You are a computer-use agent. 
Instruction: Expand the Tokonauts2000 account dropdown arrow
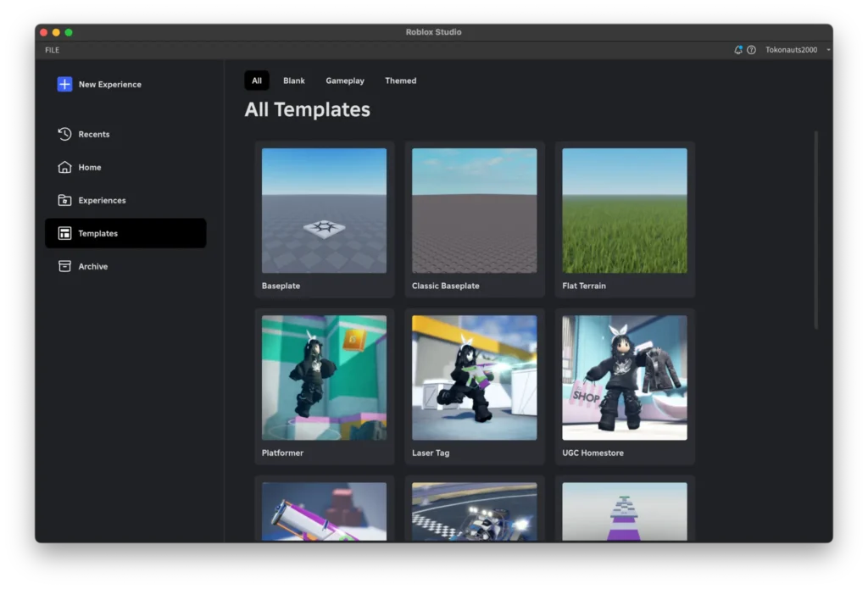click(x=828, y=50)
